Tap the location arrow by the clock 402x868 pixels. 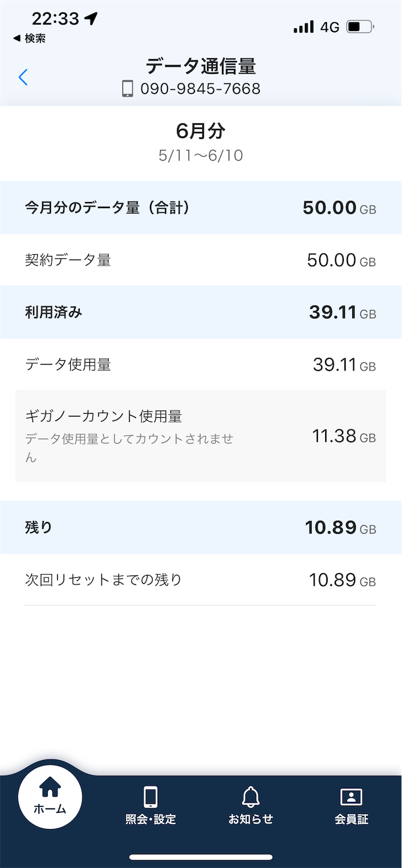(x=91, y=19)
